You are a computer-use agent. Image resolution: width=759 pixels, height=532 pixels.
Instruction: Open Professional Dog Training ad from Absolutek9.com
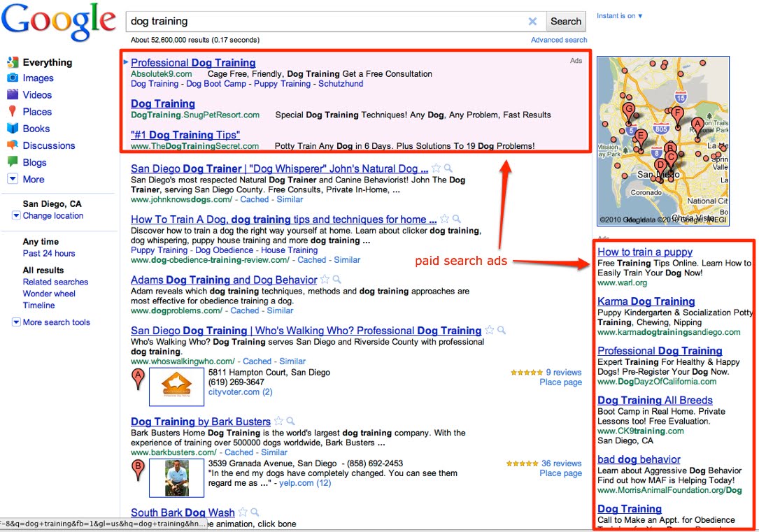click(193, 62)
